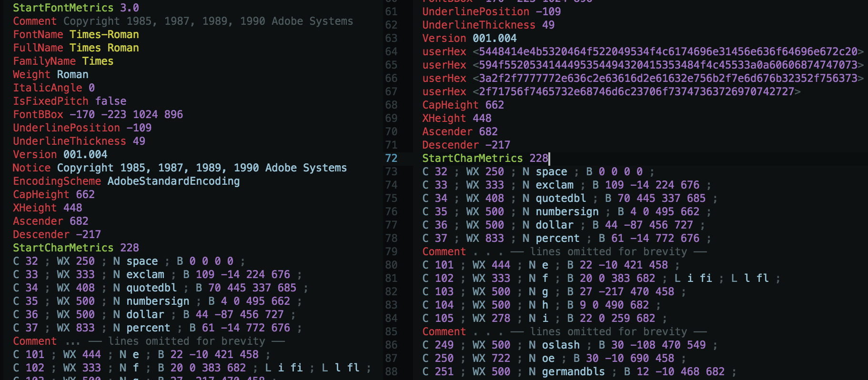Click the XHeight 448 line on line 69
Image resolution: width=868 pixels, height=380 pixels.
pos(457,118)
